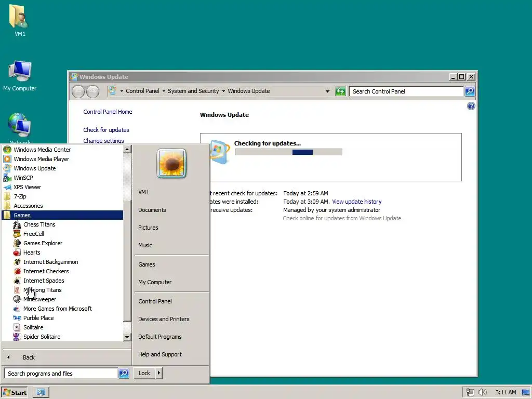This screenshot has height=399, width=532.
Task: Click the Show desktop icon near the clock
Action: point(526,393)
